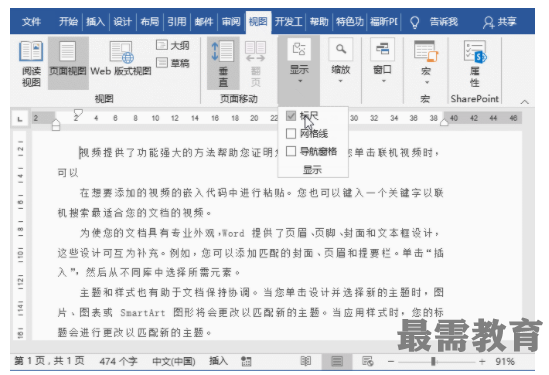Click the zoom slider handle
This screenshot has width=549, height=375.
[x=433, y=361]
